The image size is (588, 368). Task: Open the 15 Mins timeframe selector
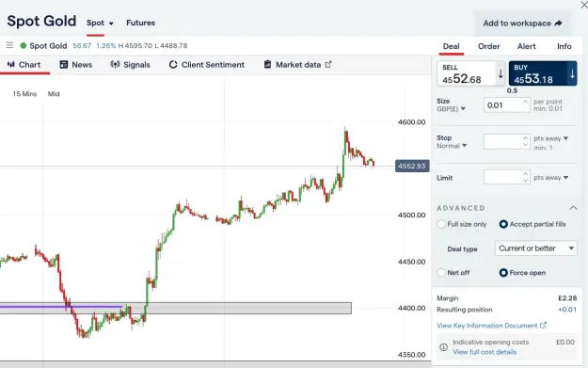pos(24,94)
